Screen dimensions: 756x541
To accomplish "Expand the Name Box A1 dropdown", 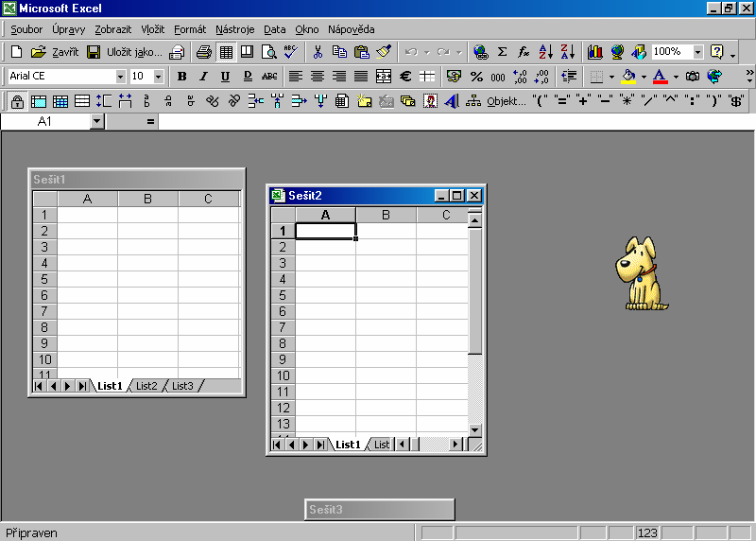I will coord(97,122).
